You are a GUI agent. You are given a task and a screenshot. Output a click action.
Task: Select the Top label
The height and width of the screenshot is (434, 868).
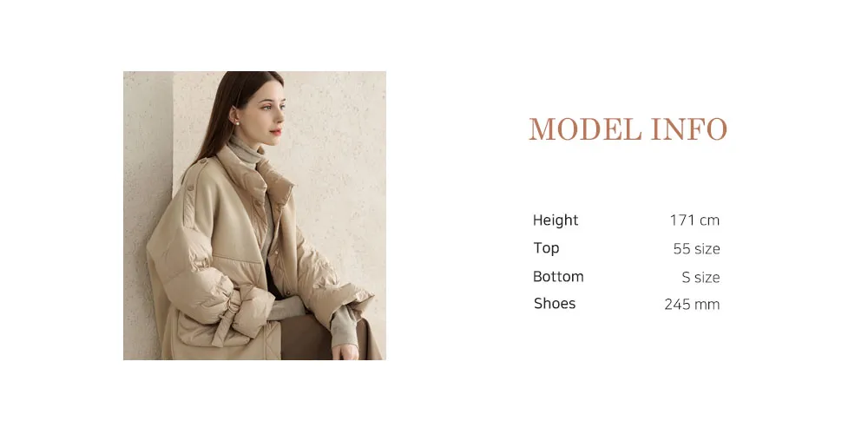546,248
